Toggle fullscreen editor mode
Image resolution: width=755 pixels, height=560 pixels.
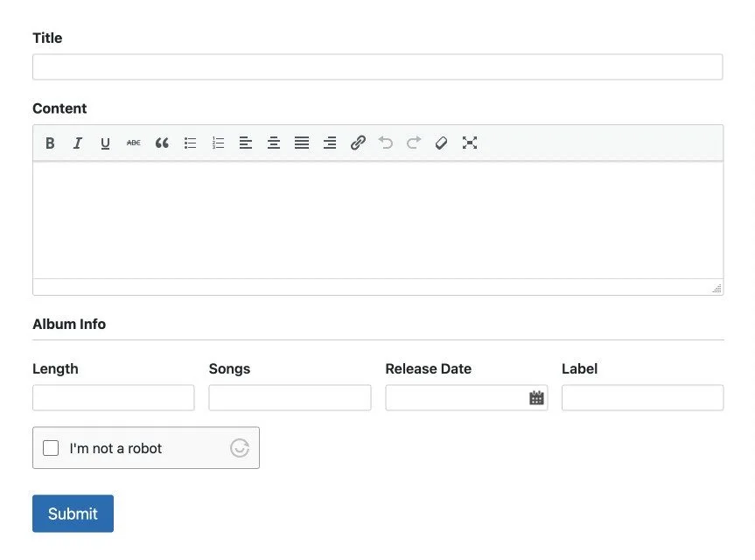point(470,143)
